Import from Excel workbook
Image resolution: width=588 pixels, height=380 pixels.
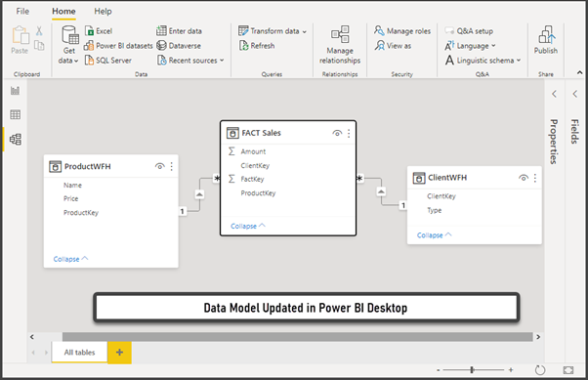[99, 31]
